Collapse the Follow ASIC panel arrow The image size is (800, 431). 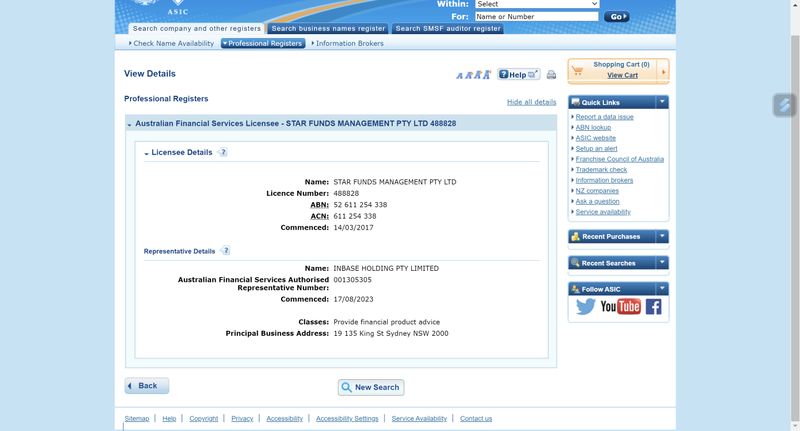tap(662, 289)
